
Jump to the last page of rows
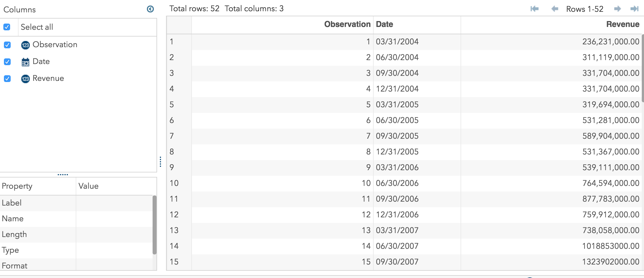coord(635,9)
